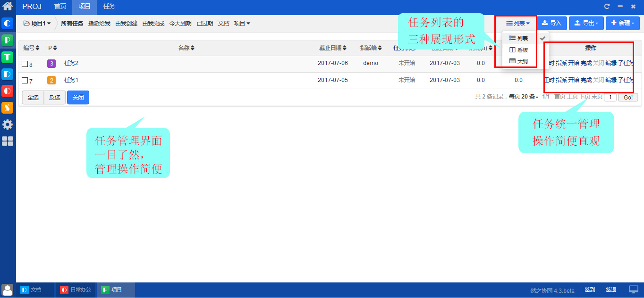Open the 新建 create dropdown
This screenshot has width=644, height=298.
[x=623, y=23]
